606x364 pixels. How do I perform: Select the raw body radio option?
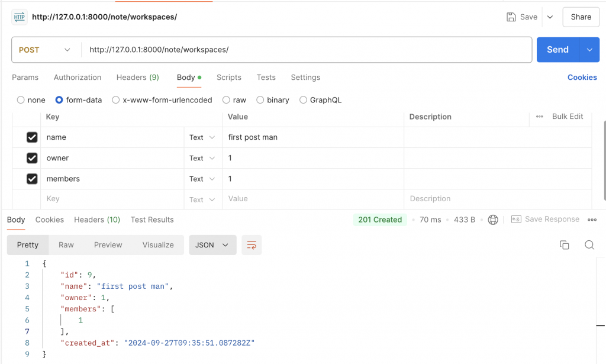[x=226, y=100]
